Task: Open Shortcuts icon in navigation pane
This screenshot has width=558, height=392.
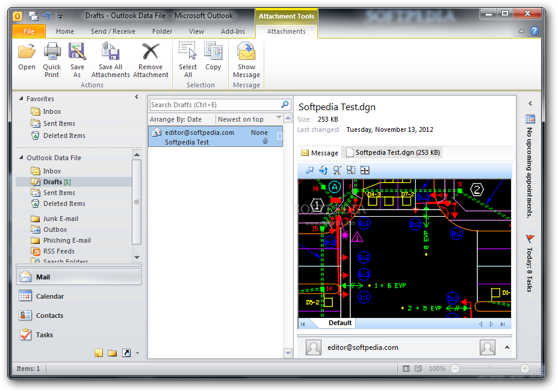Action: coord(126,353)
